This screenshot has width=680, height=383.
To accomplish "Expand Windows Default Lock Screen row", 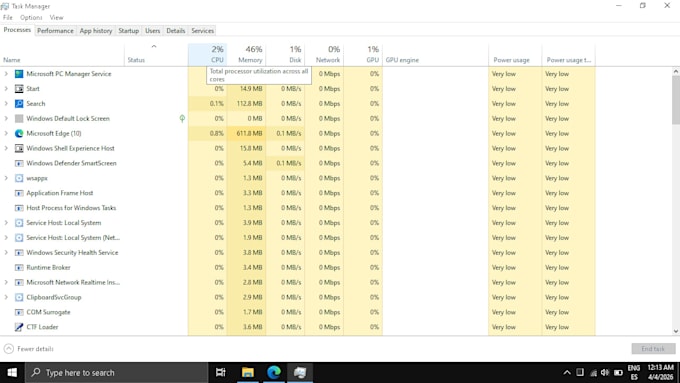I will (6, 118).
